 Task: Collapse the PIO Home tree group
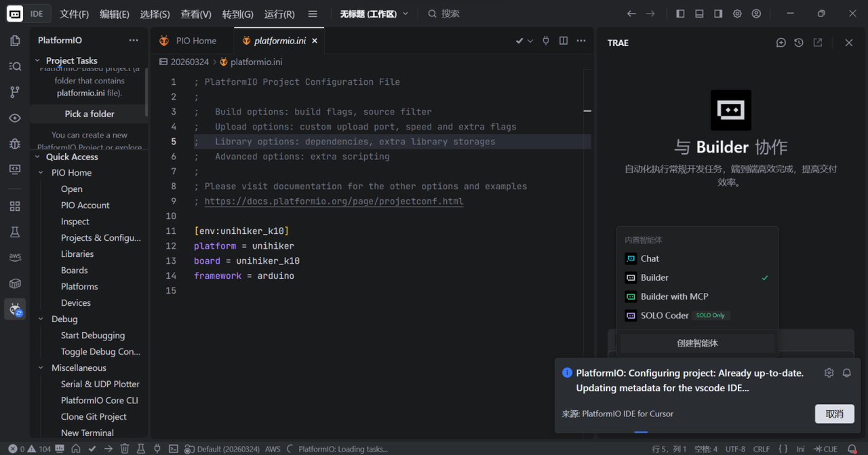coord(41,173)
